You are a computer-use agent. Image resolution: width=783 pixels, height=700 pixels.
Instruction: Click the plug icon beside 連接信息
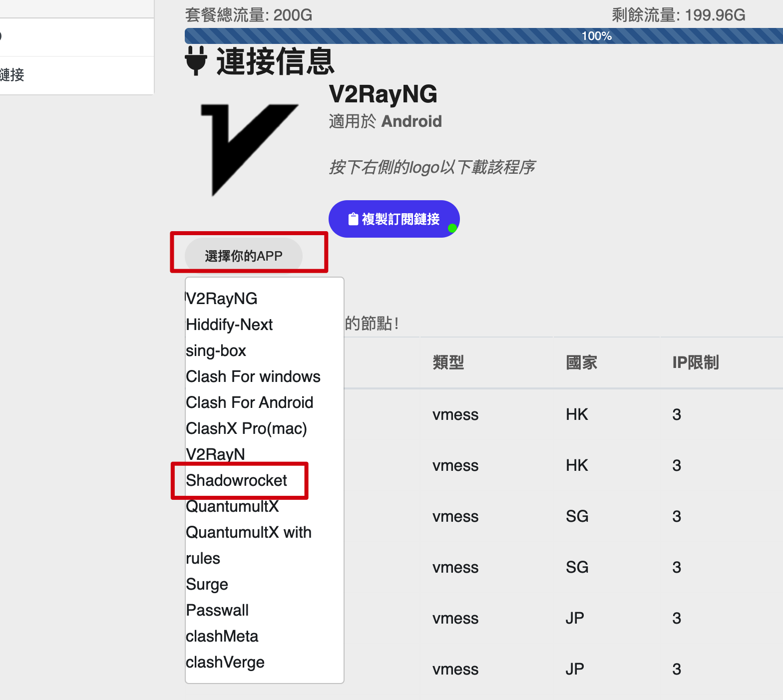(196, 60)
